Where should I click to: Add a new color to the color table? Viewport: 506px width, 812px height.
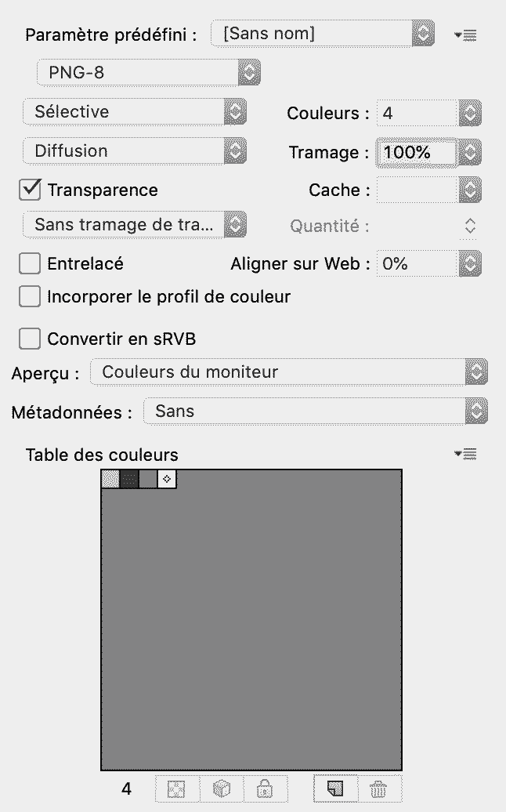[335, 789]
